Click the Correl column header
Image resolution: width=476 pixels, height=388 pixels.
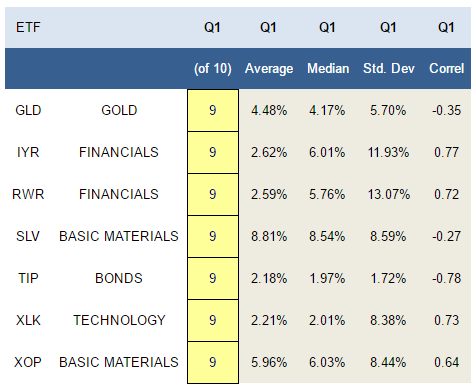point(446,68)
